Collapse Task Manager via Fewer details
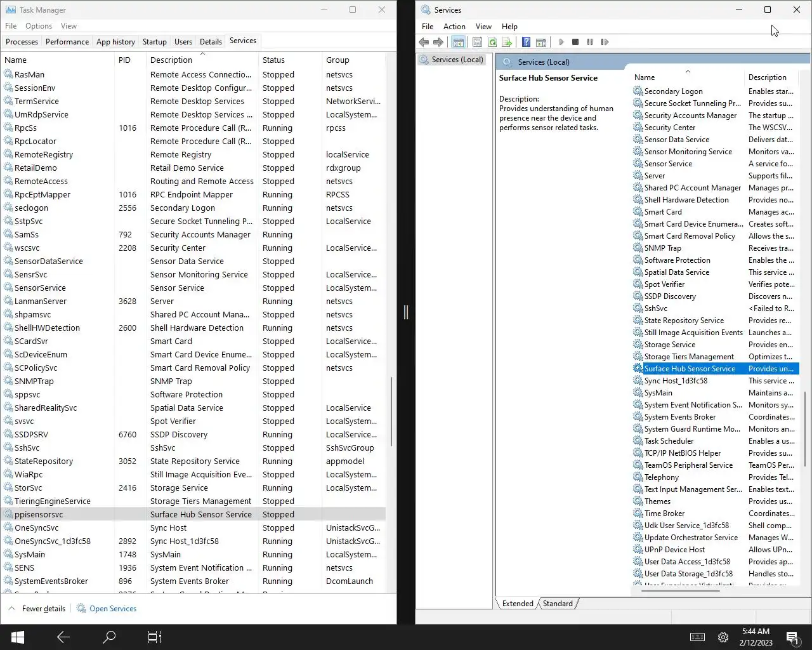The width and height of the screenshot is (812, 650). (37, 608)
